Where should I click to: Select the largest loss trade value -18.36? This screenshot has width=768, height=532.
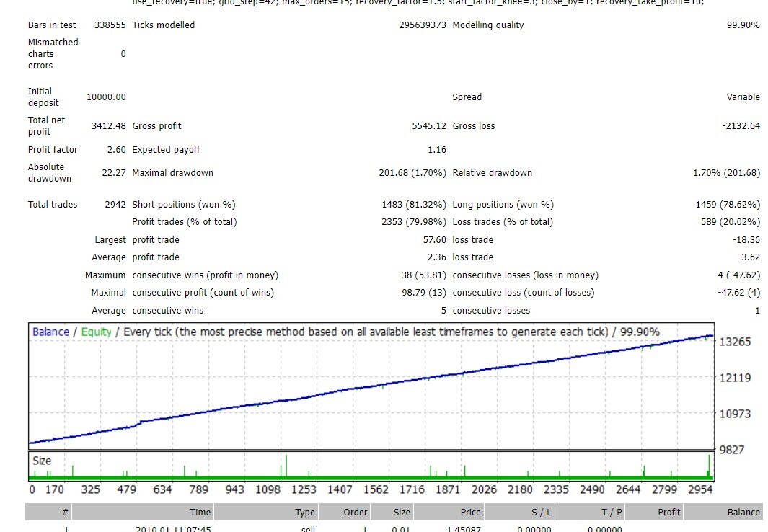click(x=746, y=240)
